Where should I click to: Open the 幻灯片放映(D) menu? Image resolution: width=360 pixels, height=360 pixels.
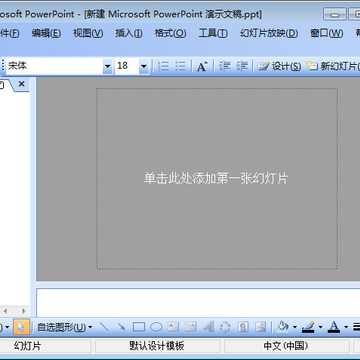(269, 33)
